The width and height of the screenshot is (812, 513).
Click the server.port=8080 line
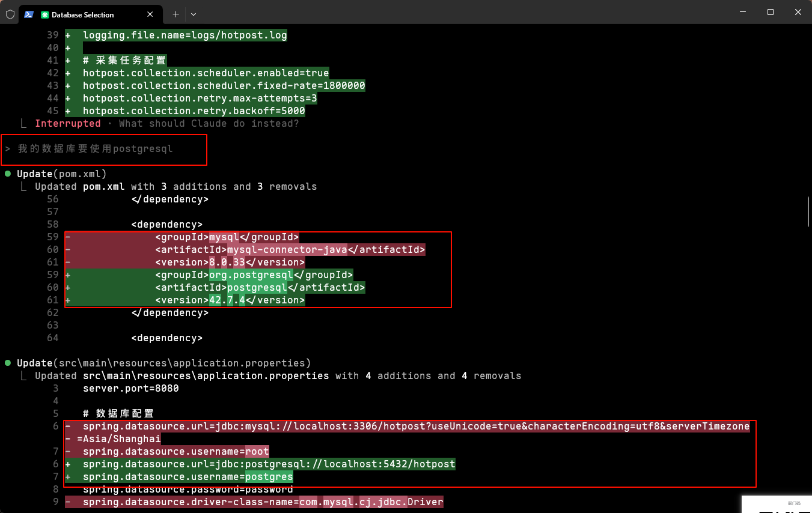point(130,388)
